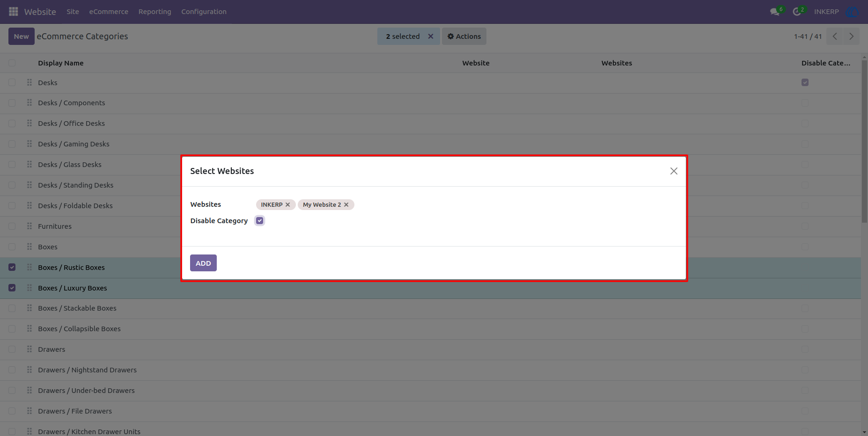Grab drag handle for Furnitures row
868x436 pixels.
coord(29,226)
